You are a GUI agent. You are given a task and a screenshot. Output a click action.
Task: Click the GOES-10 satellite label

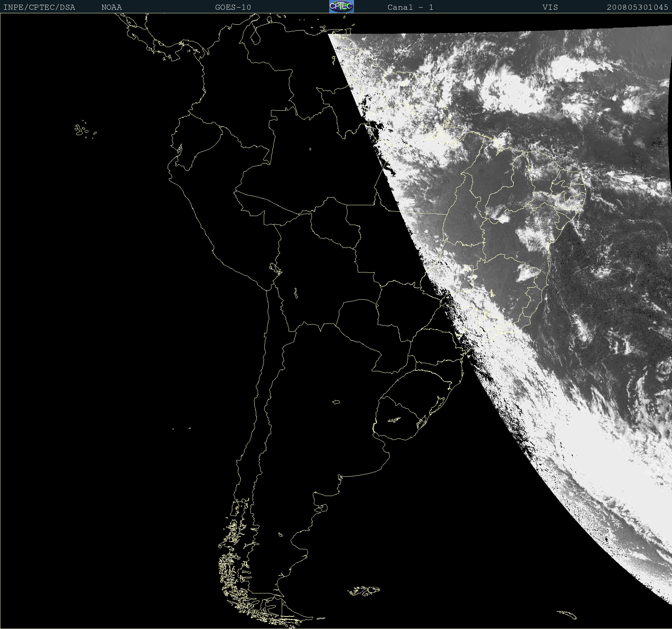click(x=233, y=7)
